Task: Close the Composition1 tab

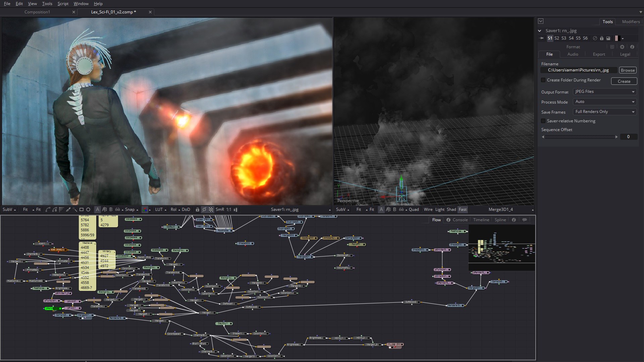Action: pos(74,12)
